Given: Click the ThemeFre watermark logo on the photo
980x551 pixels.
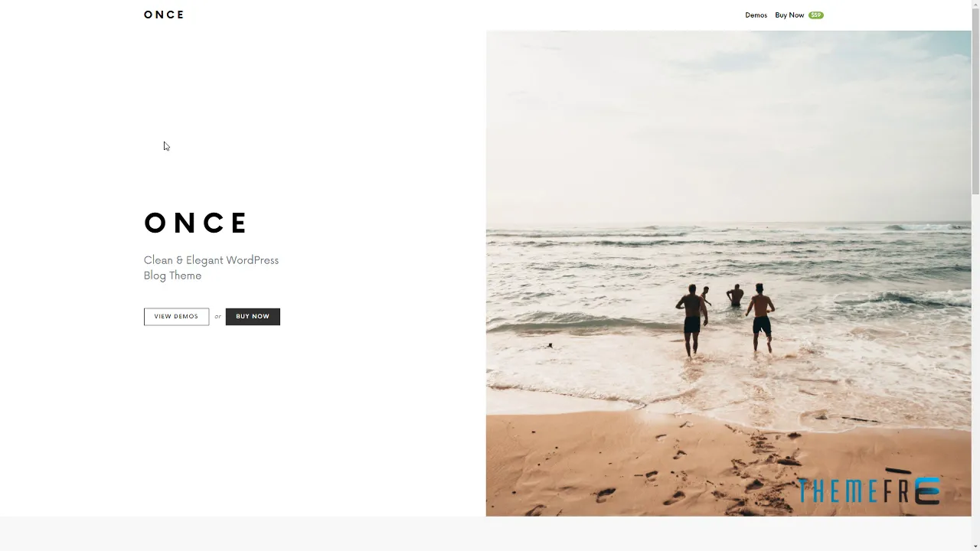Looking at the screenshot, I should point(868,491).
